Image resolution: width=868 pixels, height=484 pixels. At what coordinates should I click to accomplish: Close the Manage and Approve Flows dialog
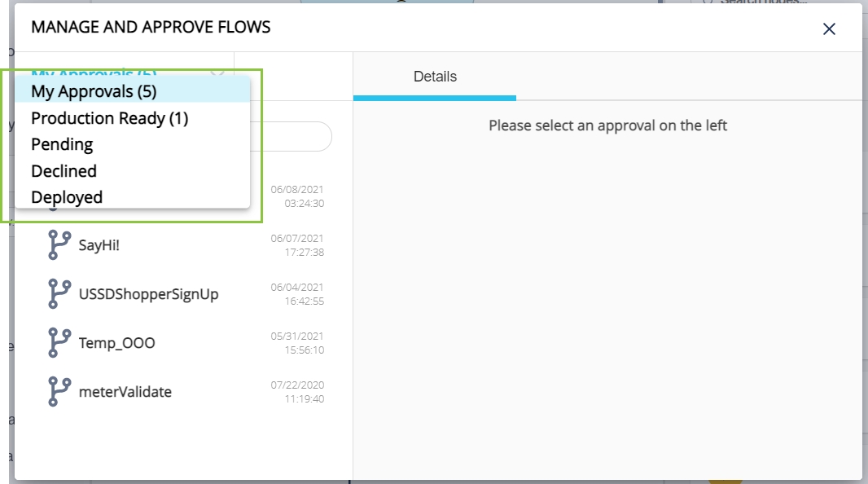pyautogui.click(x=829, y=29)
